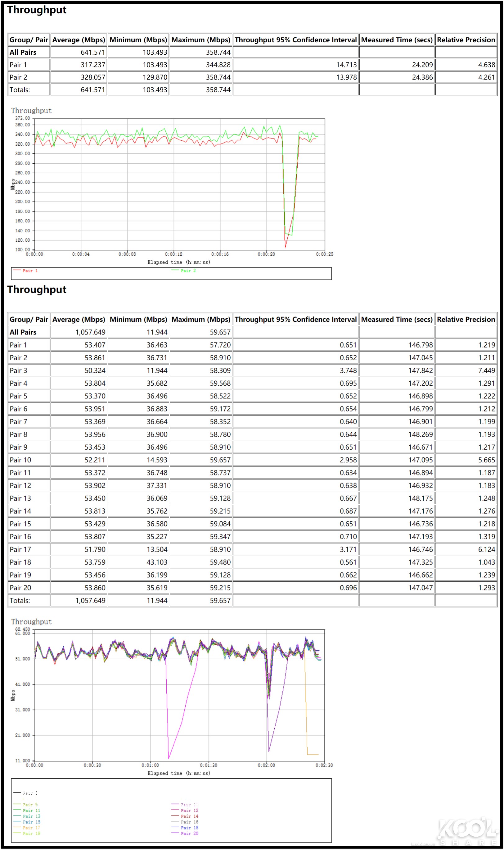Click the Totals: row in the second table

(x=20, y=600)
